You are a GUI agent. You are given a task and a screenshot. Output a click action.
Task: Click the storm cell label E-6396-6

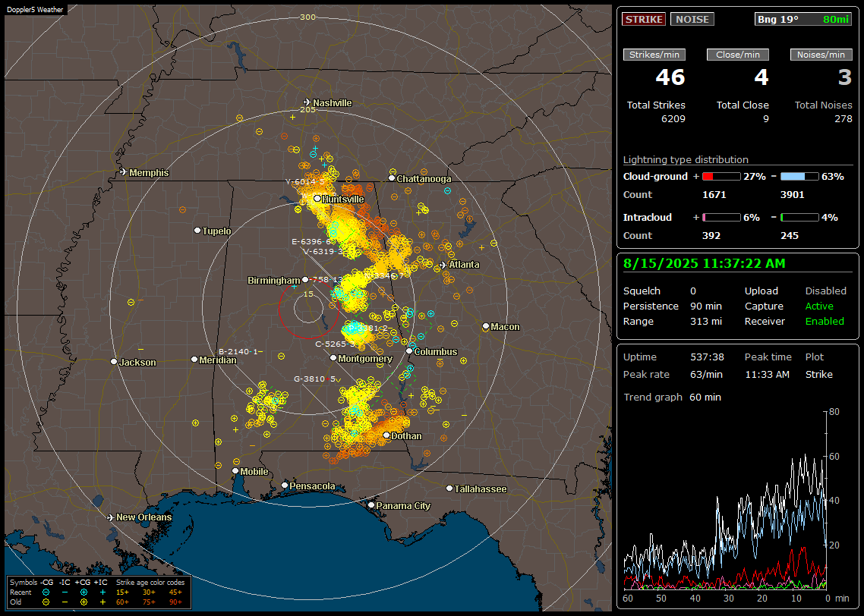(311, 241)
